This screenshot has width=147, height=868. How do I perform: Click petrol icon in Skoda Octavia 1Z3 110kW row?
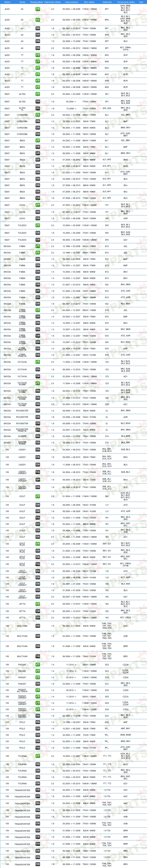click(38, 362)
